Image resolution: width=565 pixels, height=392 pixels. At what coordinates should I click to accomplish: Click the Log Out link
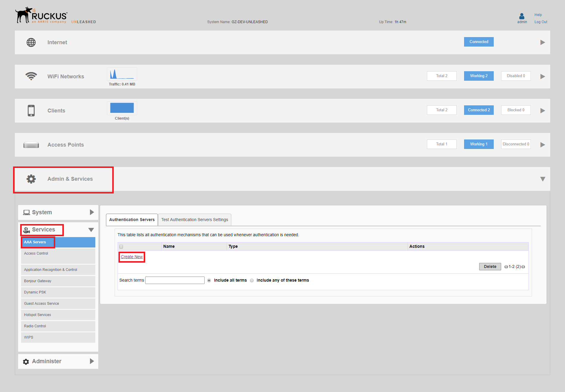(x=541, y=22)
